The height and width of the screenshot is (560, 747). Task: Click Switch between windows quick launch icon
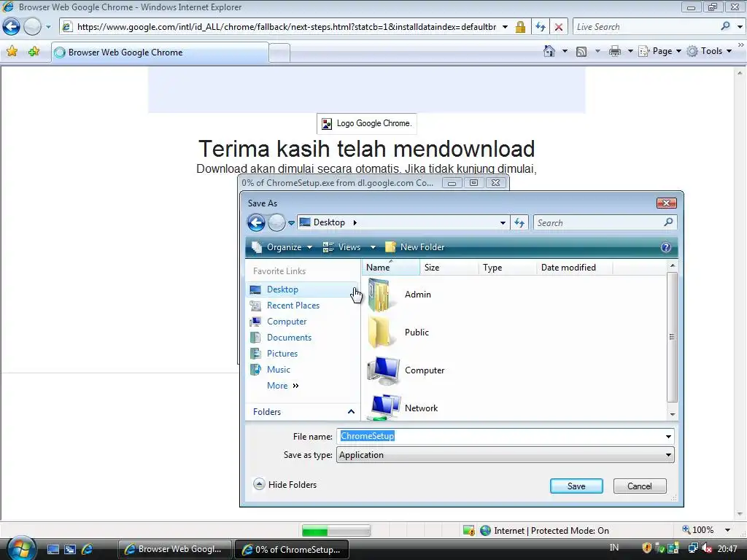point(70,550)
